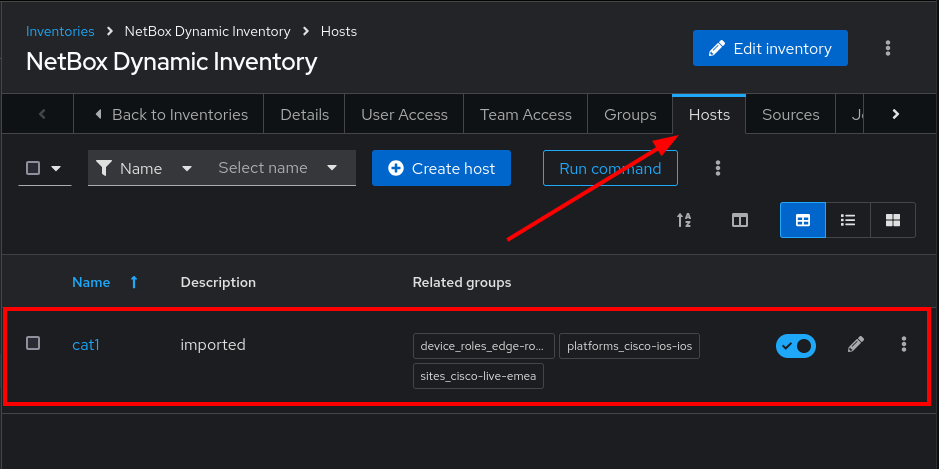The width and height of the screenshot is (939, 469).
Task: Switch to card grid view
Action: point(893,220)
